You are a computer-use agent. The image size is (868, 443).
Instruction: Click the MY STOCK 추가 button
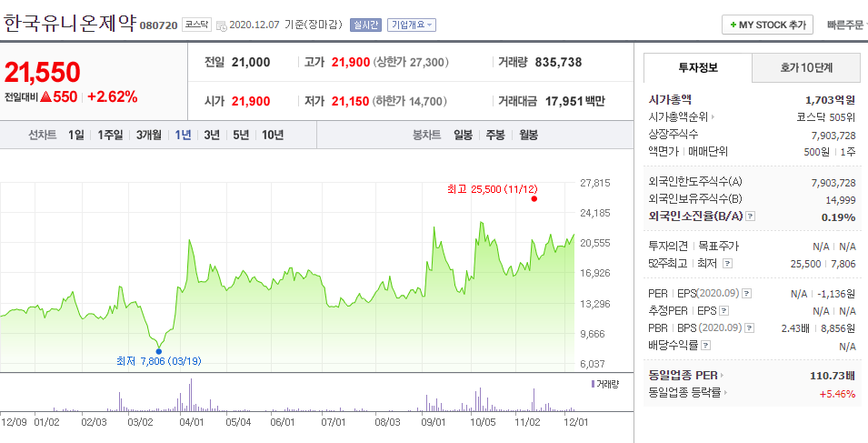[767, 25]
